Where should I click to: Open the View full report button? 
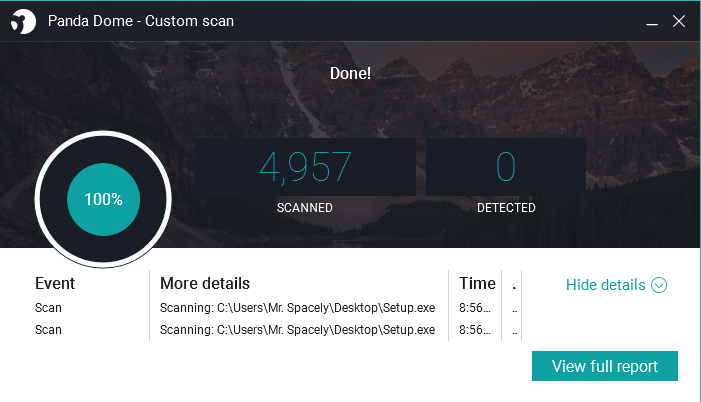pyautogui.click(x=604, y=366)
